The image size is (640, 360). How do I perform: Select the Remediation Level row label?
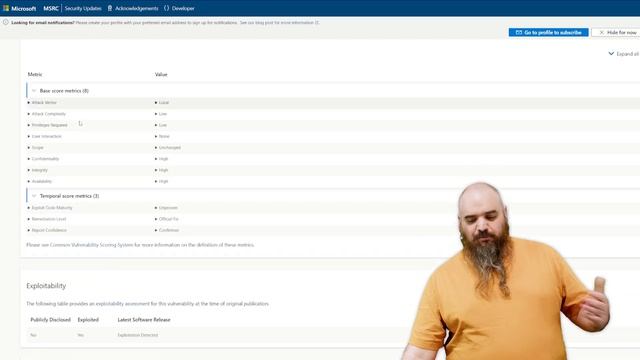point(49,219)
